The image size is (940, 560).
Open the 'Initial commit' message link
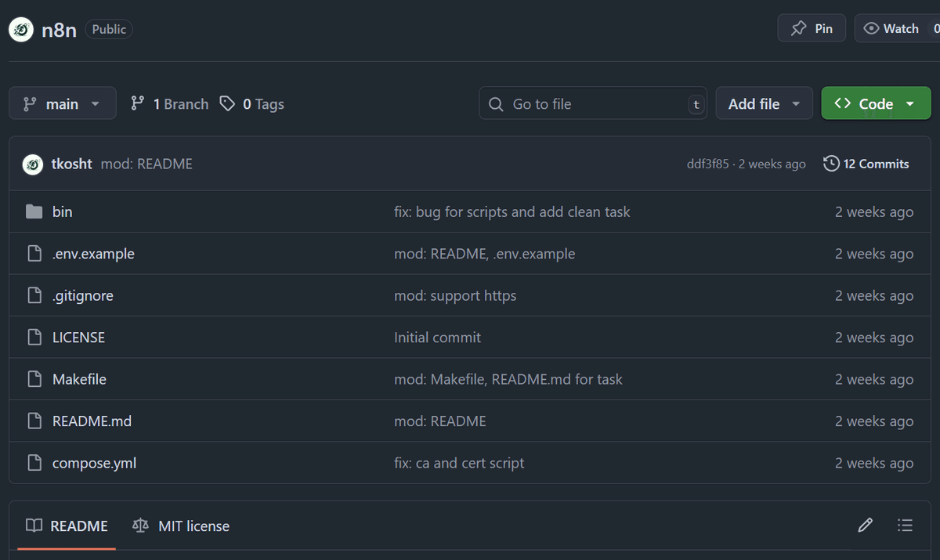coord(438,338)
